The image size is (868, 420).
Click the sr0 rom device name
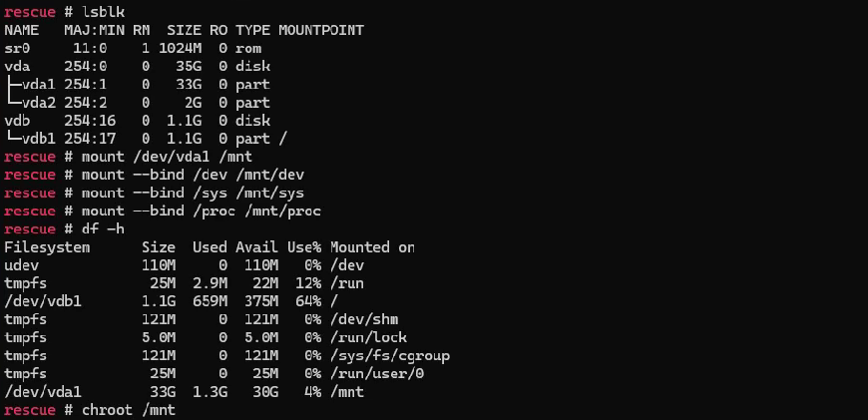pyautogui.click(x=17, y=48)
